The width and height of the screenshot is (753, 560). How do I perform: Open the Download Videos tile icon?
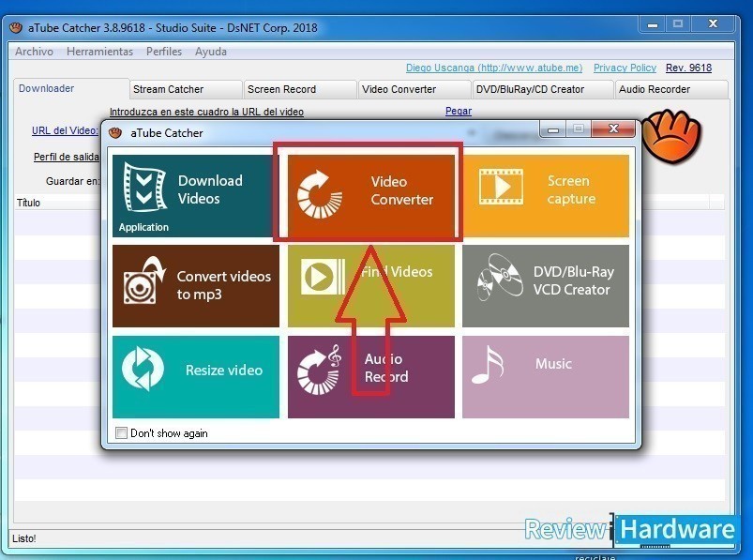[144, 187]
